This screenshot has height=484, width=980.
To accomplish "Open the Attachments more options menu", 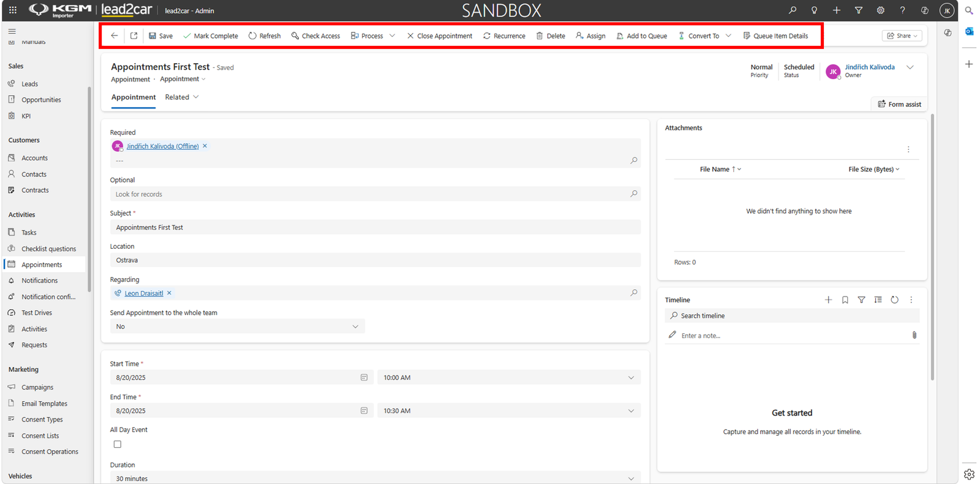I will coord(908,149).
